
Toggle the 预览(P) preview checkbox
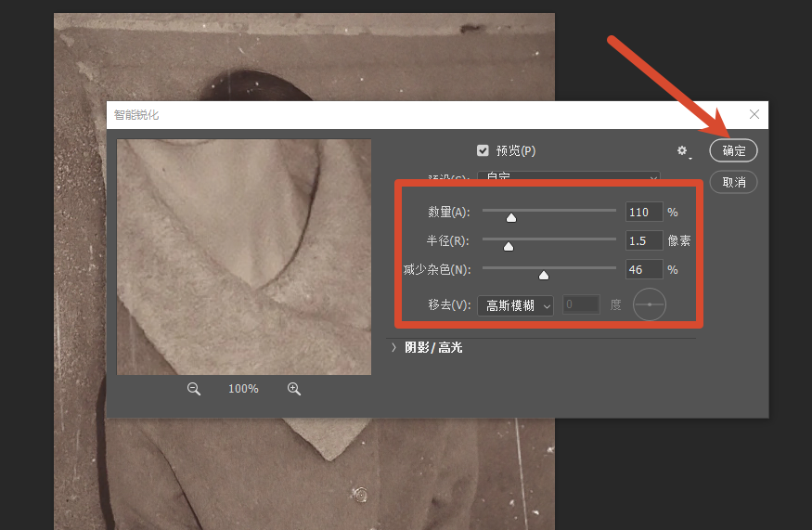[x=483, y=150]
